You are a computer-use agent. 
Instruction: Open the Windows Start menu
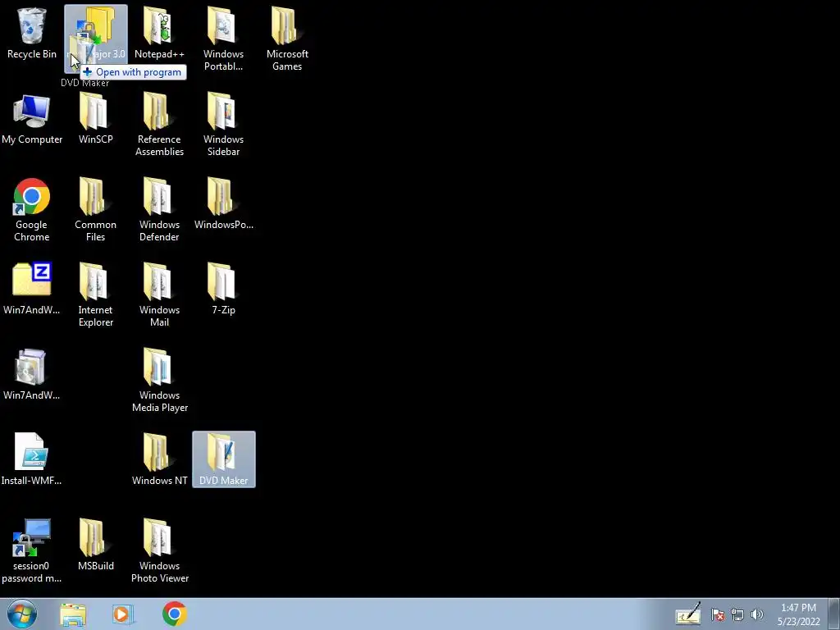coord(22,614)
